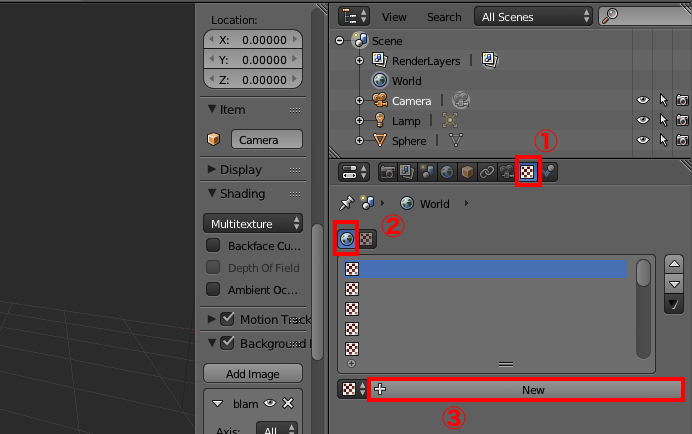
Task: Open the Camera Data properties tab
Action: coord(506,172)
